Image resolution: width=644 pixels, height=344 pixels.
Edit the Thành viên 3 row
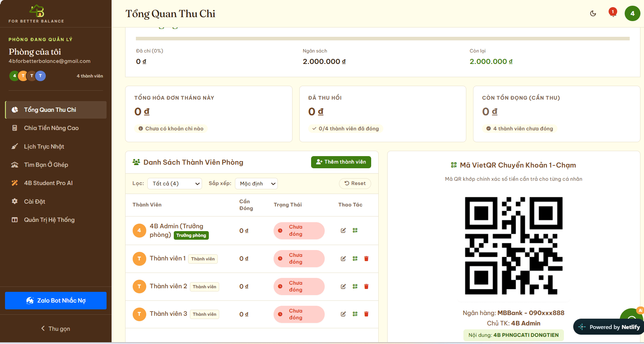343,314
